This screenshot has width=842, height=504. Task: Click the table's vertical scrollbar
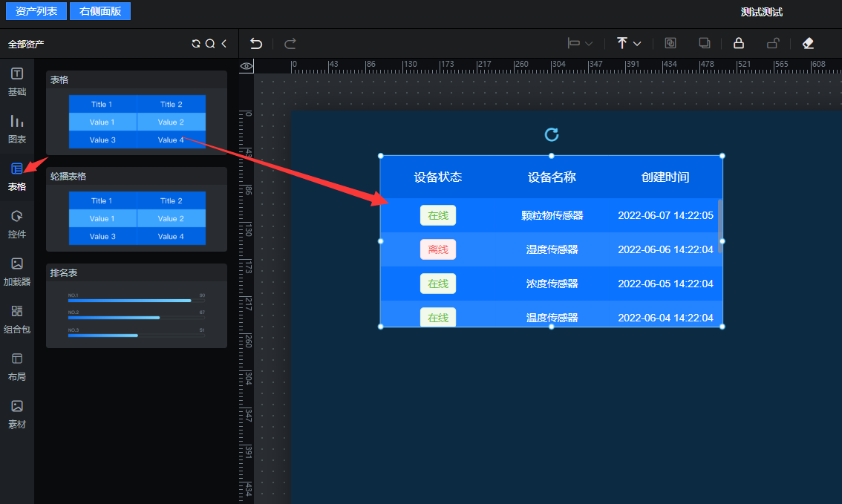[x=720, y=225]
